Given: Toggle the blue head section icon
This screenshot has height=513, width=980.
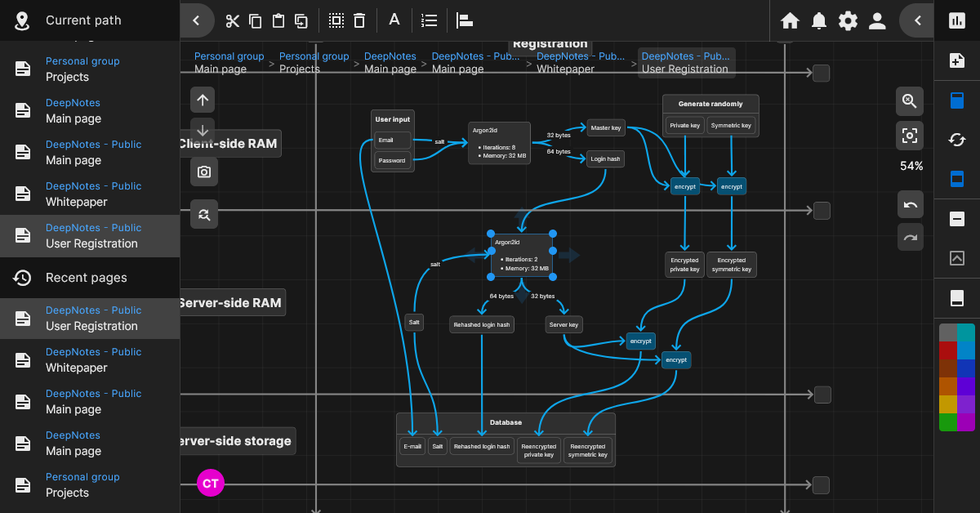Looking at the screenshot, I should click(x=957, y=100).
